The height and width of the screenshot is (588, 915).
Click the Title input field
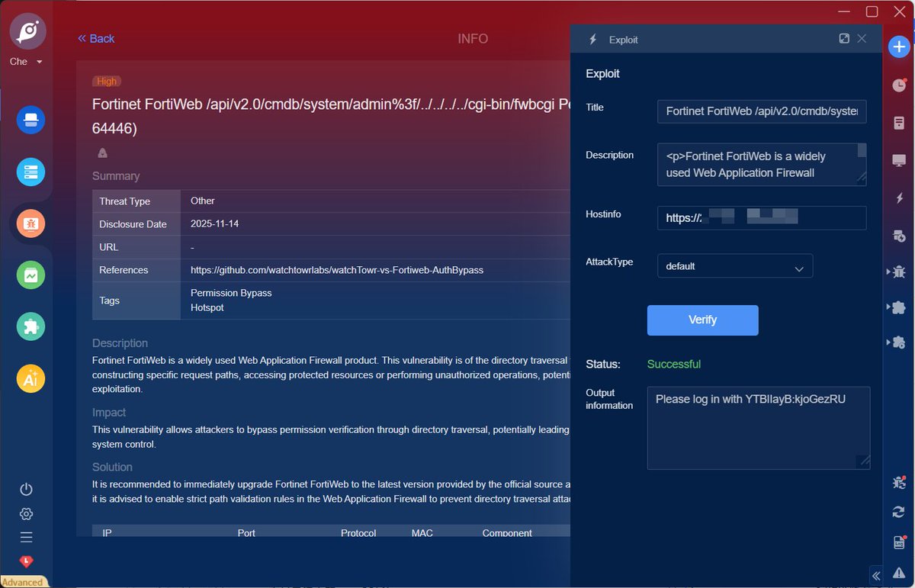(x=762, y=111)
